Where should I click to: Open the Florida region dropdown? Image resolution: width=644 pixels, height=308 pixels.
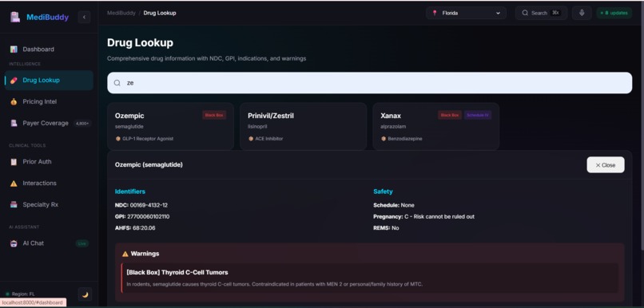click(x=466, y=13)
